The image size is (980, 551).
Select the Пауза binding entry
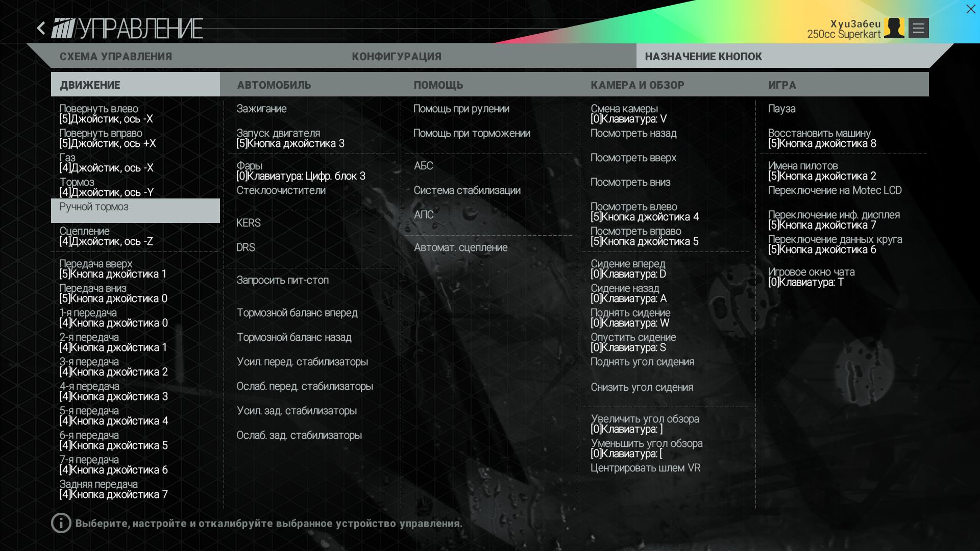tap(781, 109)
